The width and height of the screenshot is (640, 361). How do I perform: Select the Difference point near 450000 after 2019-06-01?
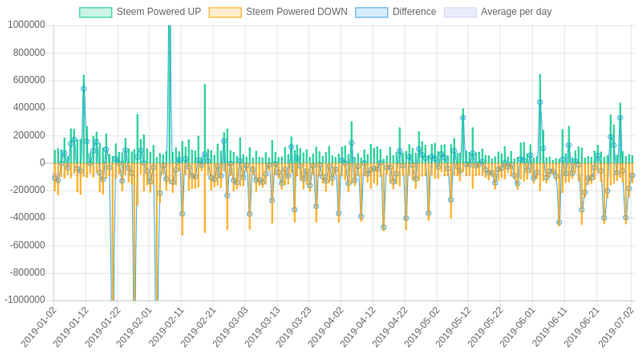click(540, 102)
